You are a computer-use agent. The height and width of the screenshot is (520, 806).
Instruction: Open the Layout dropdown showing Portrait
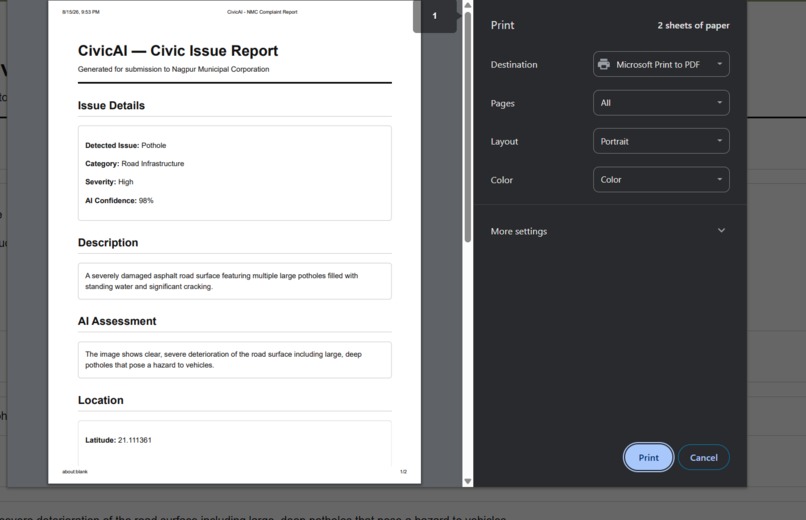[x=661, y=141]
